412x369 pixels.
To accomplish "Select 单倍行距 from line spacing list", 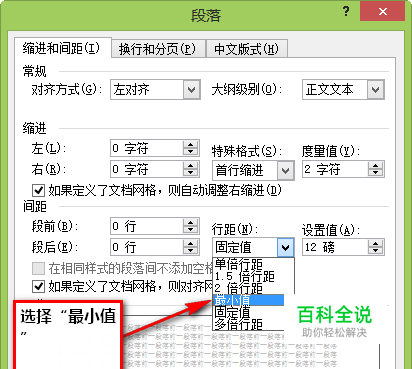I will tap(253, 264).
